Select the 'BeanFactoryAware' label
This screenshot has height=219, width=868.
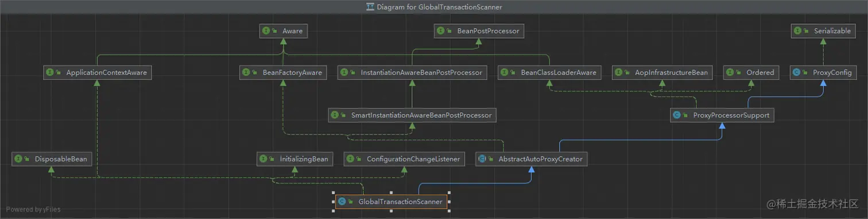tap(292, 72)
